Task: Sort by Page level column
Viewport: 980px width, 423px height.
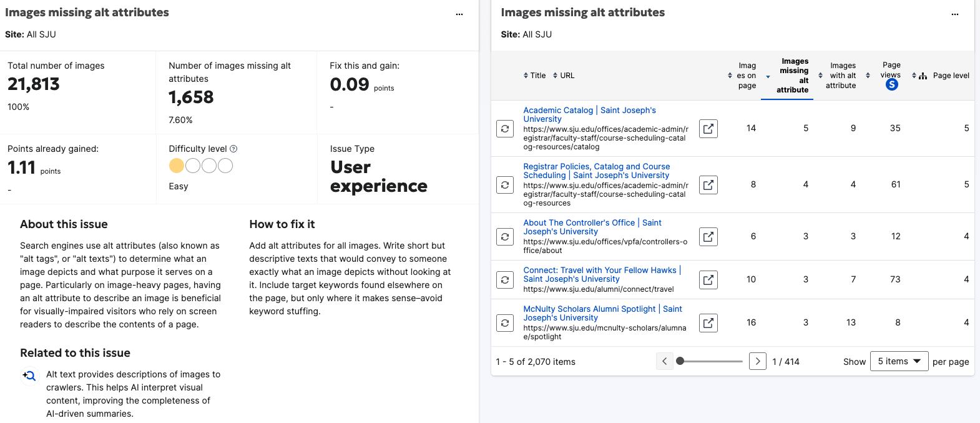Action: coord(941,76)
